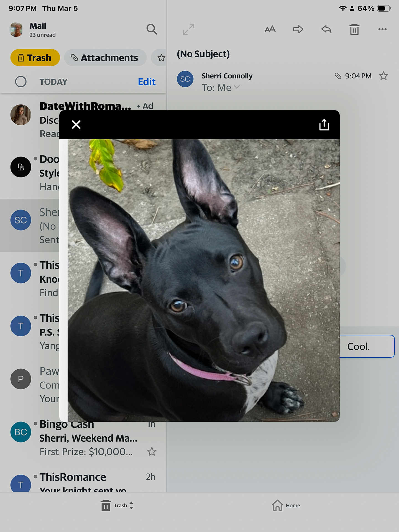Go to Home in bottom bar
Screen dimensions: 399x532
286,505
